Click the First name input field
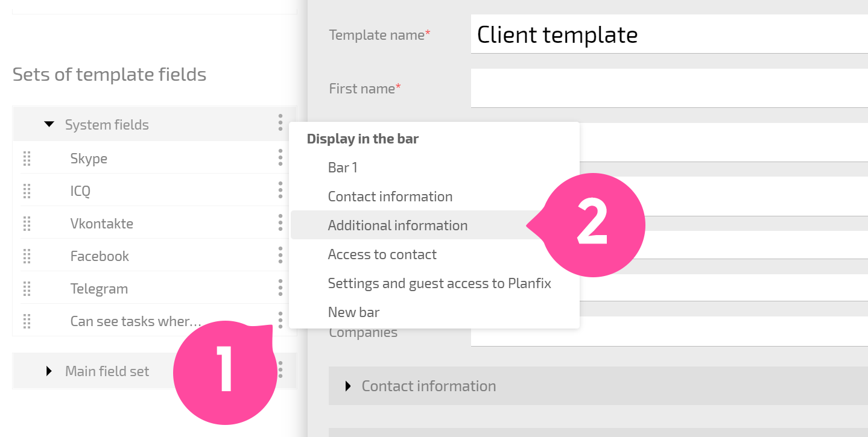 pyautogui.click(x=670, y=88)
